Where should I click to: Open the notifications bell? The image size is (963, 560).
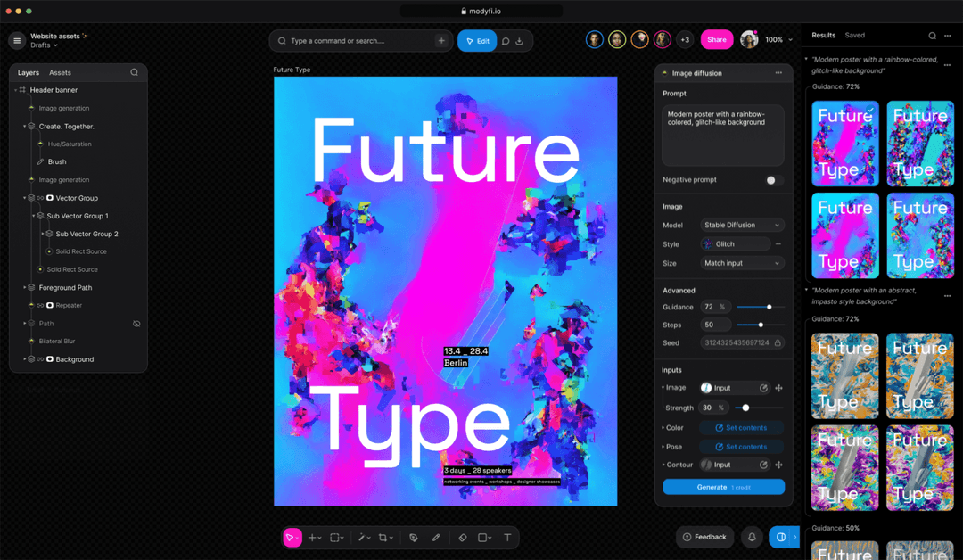(x=752, y=537)
